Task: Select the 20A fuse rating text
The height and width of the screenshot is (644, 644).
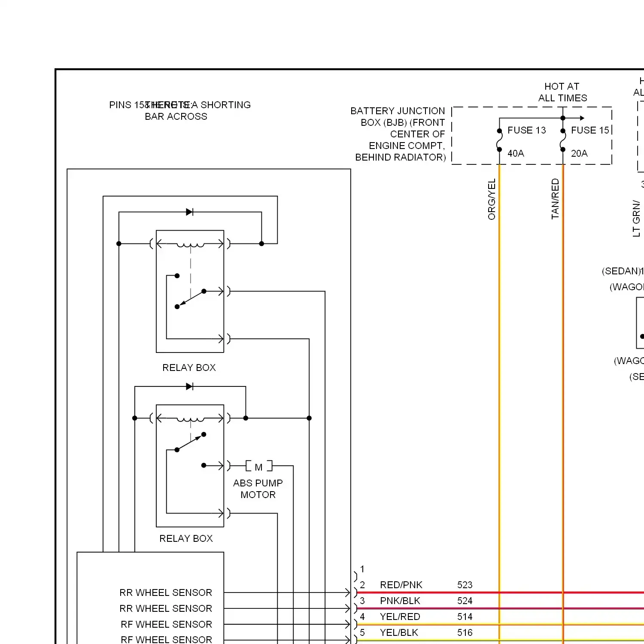Action: pos(579,153)
